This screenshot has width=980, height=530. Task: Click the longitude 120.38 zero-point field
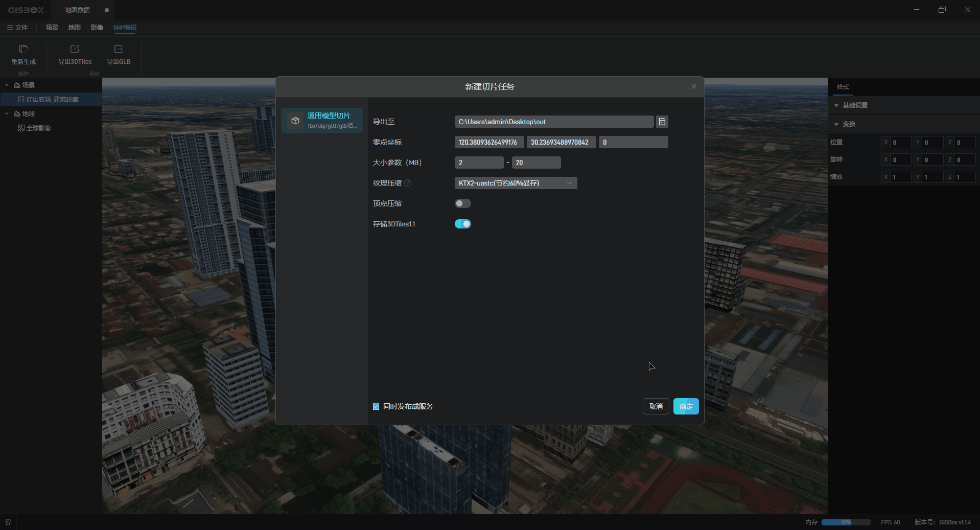click(489, 142)
